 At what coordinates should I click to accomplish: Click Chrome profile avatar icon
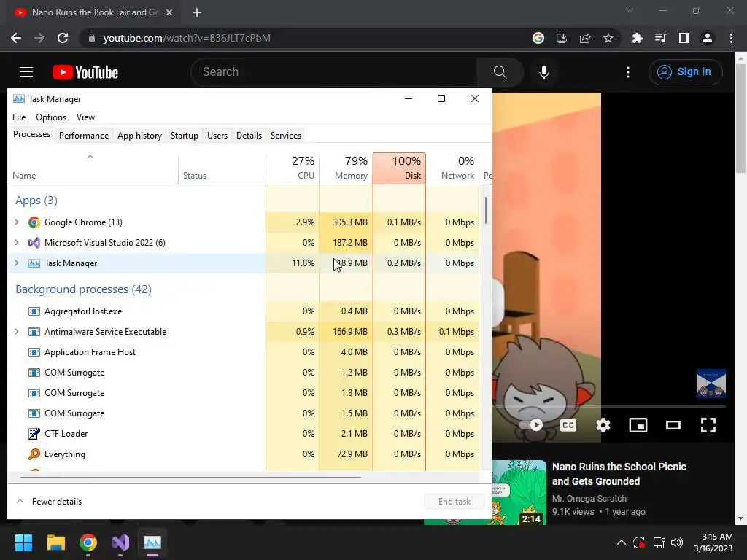click(x=708, y=38)
